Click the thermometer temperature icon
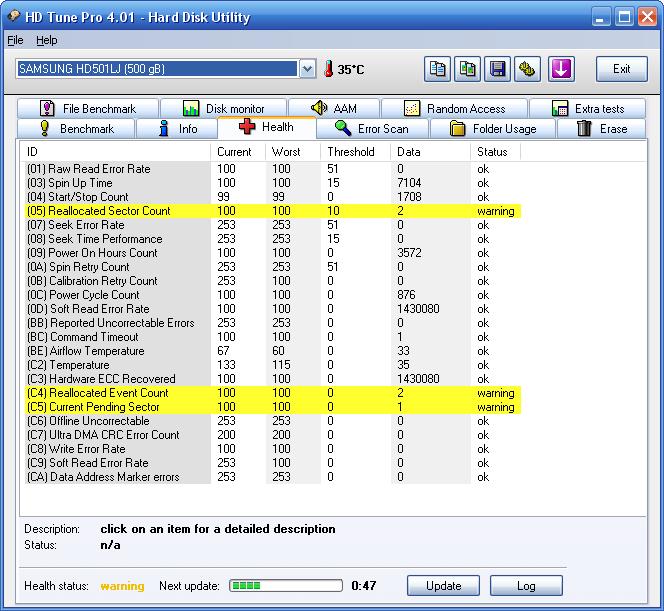The width and height of the screenshot is (664, 611). [x=328, y=69]
